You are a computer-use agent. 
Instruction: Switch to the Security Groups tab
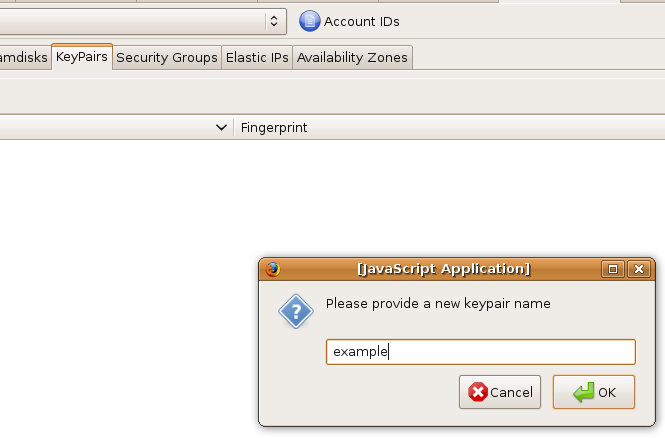coord(167,58)
